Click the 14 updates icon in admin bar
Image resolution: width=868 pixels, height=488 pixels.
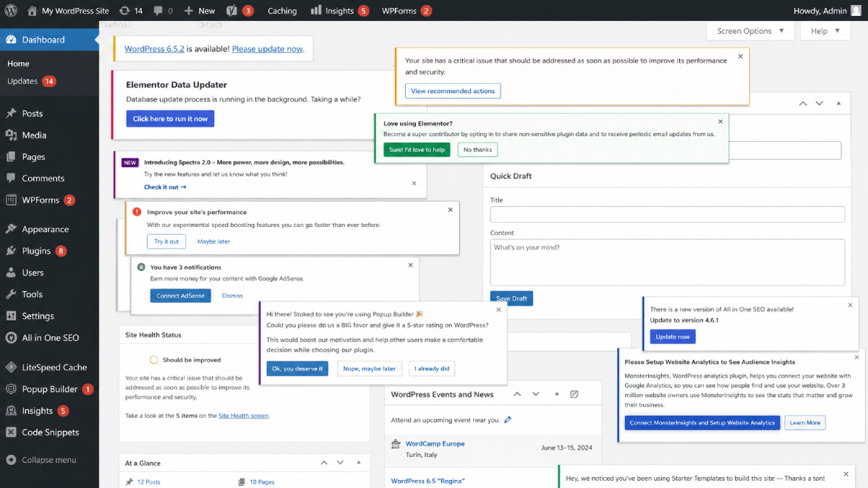point(131,11)
